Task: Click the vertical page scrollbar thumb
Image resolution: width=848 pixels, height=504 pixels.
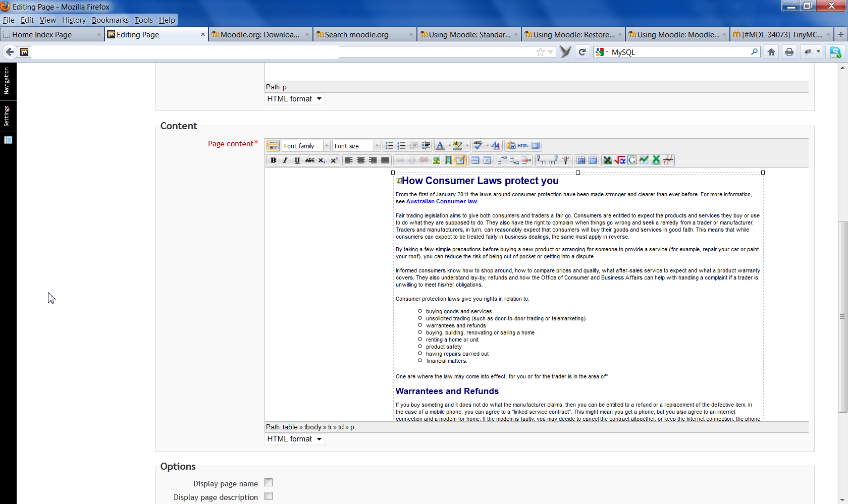Action: pyautogui.click(x=842, y=317)
